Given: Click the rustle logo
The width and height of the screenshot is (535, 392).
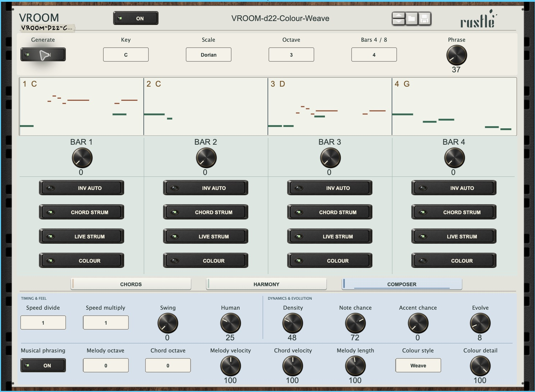Looking at the screenshot, I should pyautogui.click(x=478, y=19).
